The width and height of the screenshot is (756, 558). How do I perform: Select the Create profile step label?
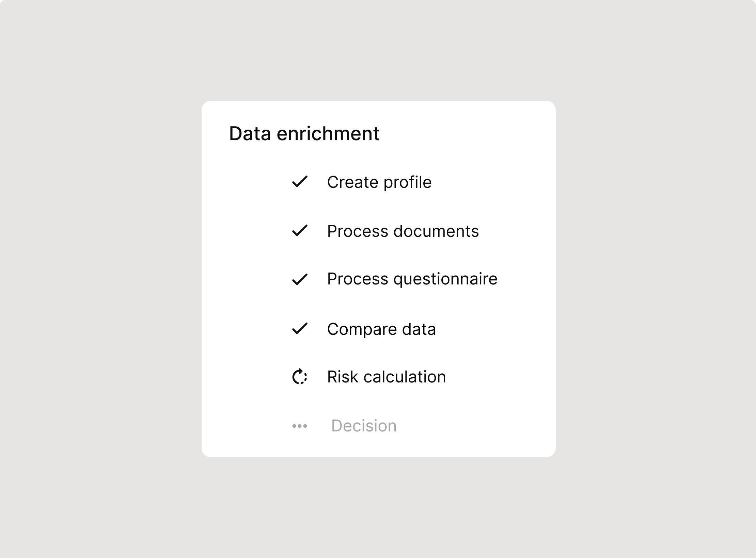(379, 182)
